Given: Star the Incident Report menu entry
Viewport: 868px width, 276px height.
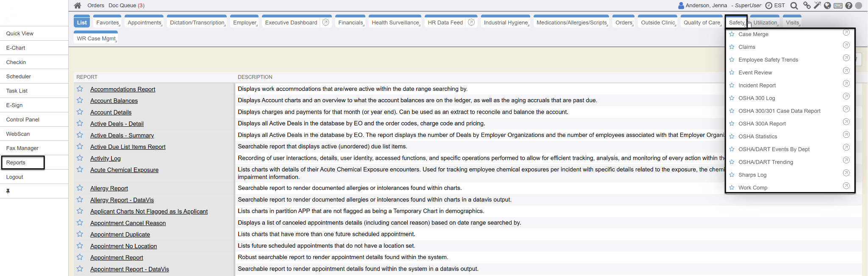Looking at the screenshot, I should coord(732,85).
